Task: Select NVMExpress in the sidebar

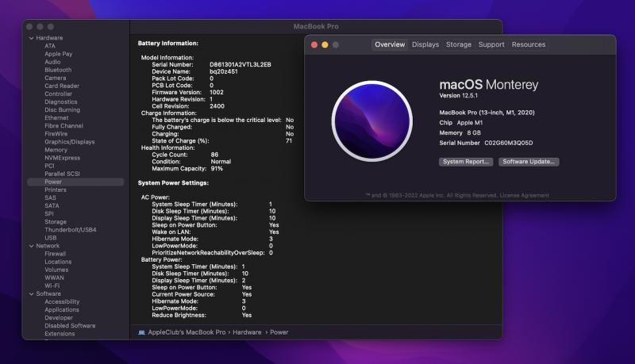Action: (63, 158)
